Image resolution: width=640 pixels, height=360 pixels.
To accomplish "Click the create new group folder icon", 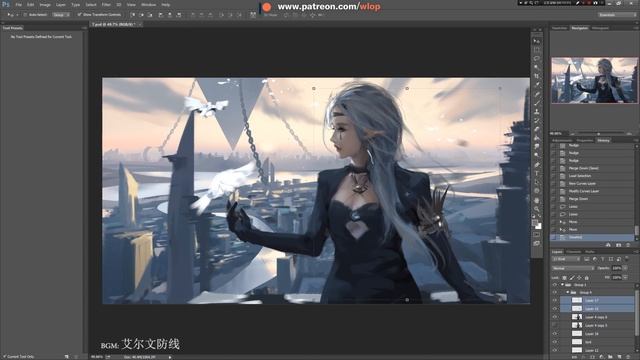I will point(611,357).
